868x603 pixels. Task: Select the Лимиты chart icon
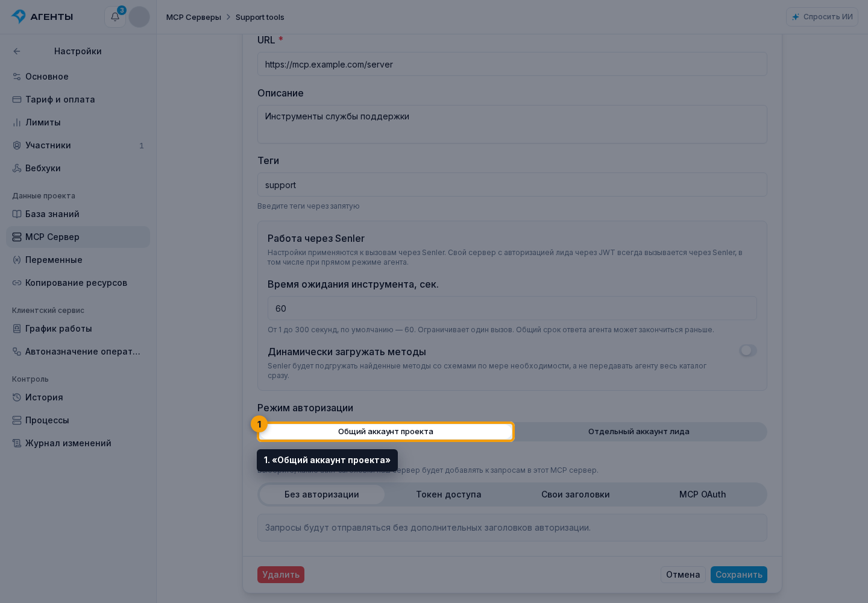[17, 122]
